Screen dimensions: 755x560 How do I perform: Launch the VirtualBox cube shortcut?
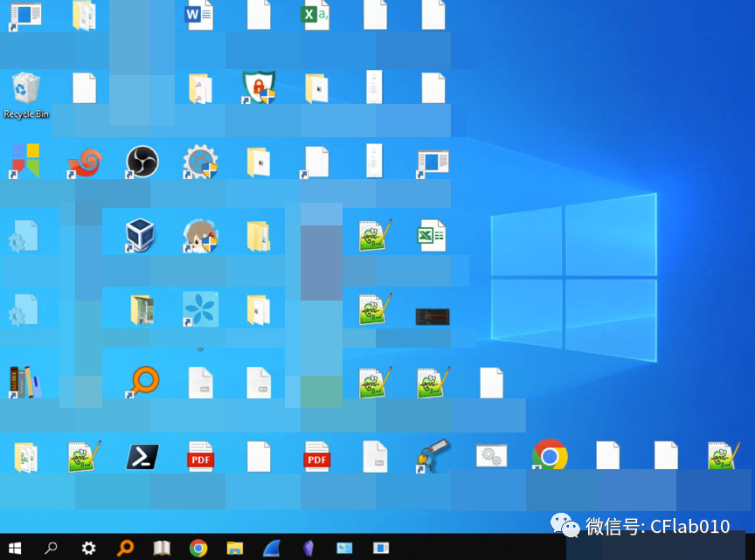coord(140,236)
